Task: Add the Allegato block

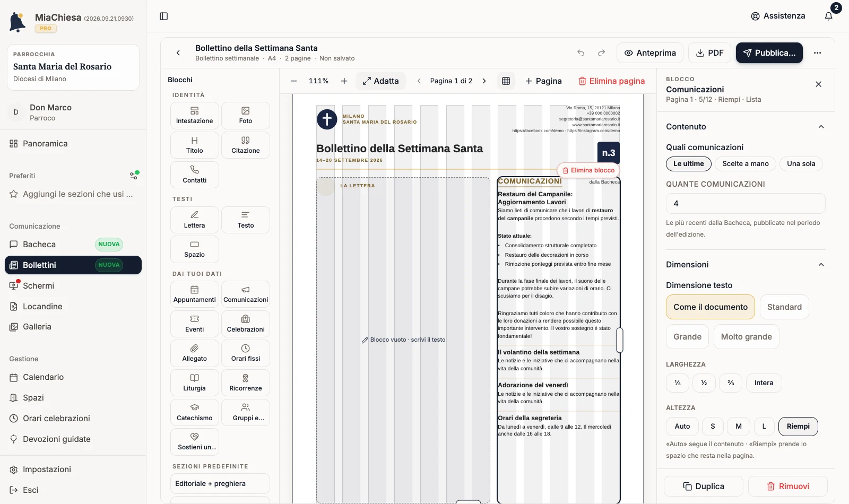Action: click(195, 353)
